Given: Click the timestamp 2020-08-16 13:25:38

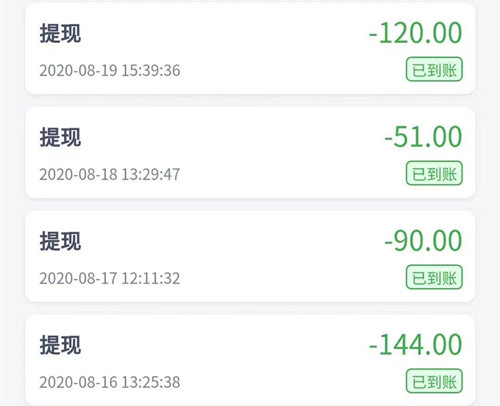Looking at the screenshot, I should coord(110,382).
